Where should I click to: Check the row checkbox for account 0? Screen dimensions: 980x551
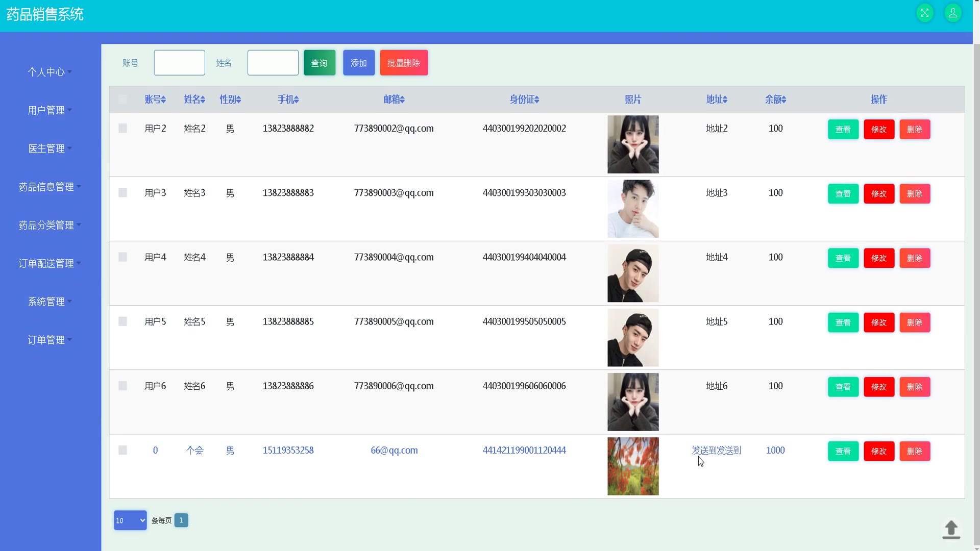click(122, 450)
